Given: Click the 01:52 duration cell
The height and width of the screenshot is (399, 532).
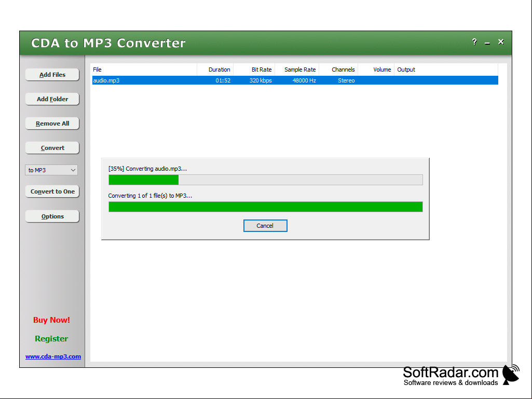Looking at the screenshot, I should 223,80.
